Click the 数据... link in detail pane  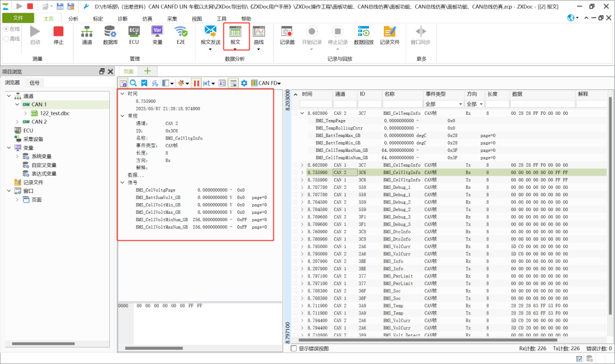point(136,175)
